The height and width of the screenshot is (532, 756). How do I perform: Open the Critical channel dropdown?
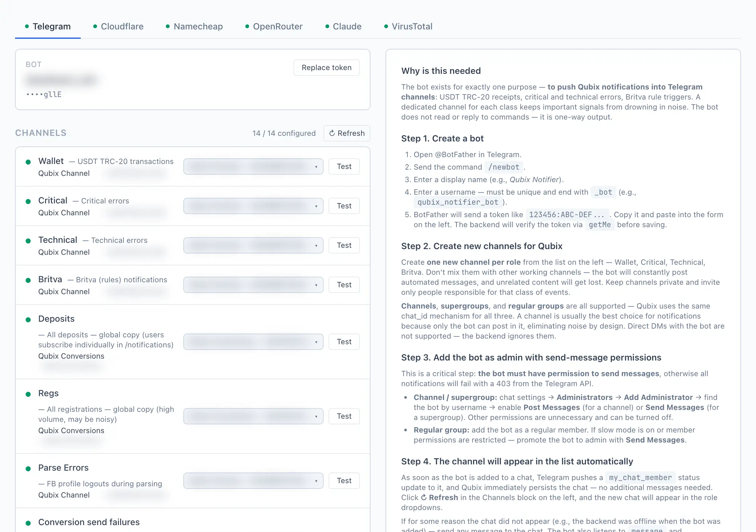pyautogui.click(x=253, y=206)
